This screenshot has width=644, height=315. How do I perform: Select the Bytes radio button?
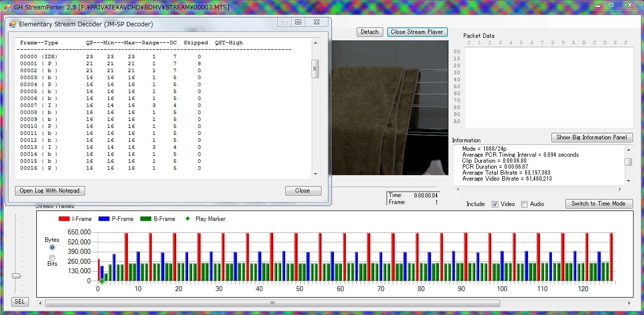[52, 247]
